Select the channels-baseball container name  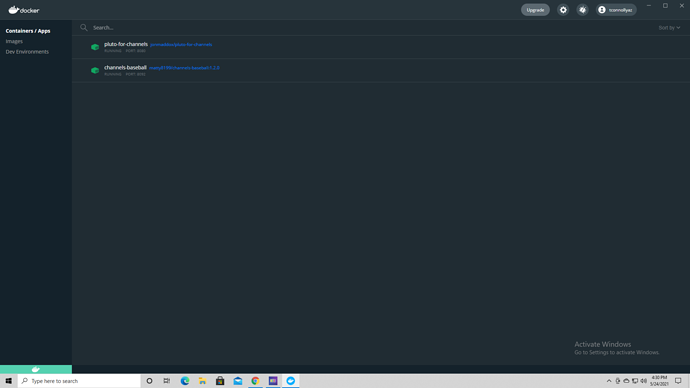pos(125,67)
